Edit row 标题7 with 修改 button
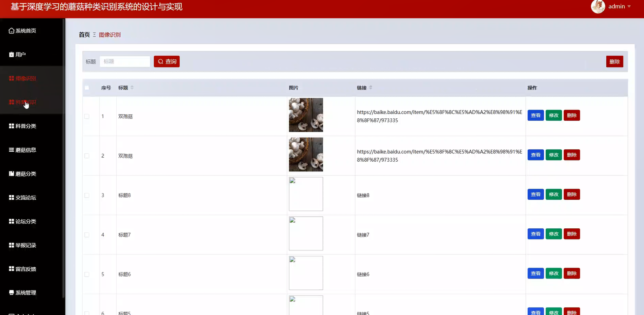 (554, 234)
